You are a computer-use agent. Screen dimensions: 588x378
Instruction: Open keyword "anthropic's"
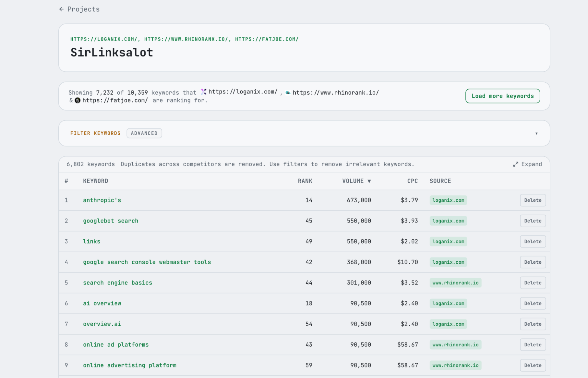[x=102, y=200]
